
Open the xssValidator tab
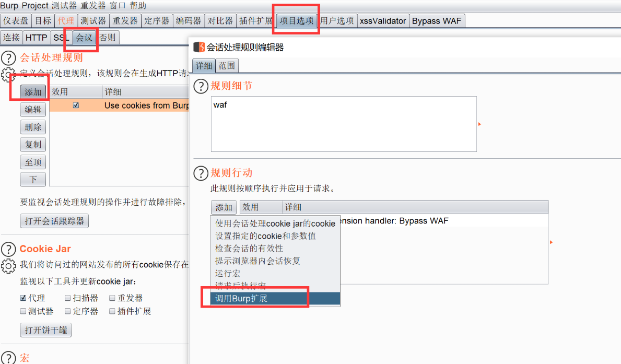click(383, 20)
